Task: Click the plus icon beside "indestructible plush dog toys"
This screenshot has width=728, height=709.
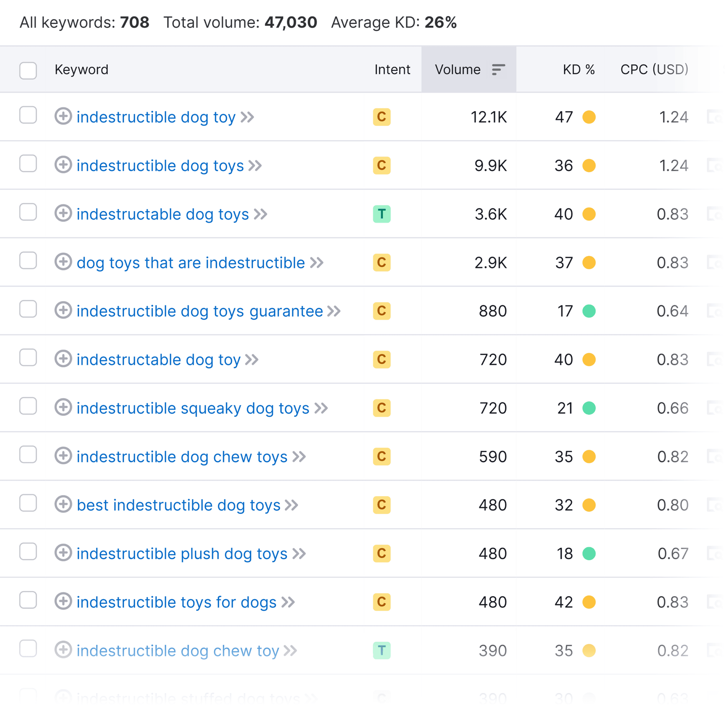Action: [x=64, y=553]
